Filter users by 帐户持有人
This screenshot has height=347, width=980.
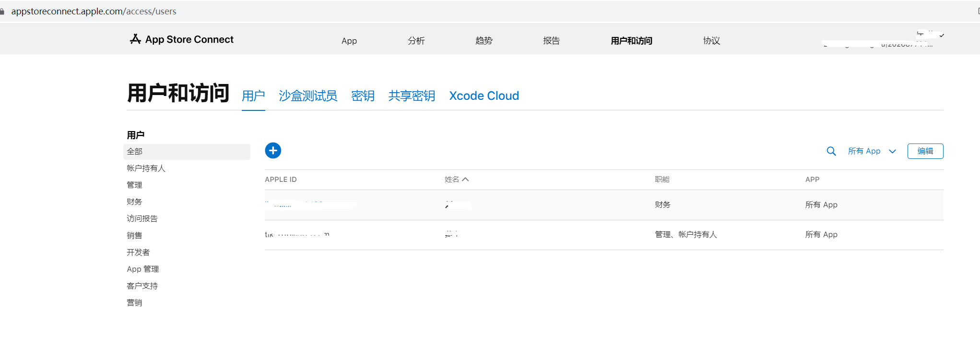tap(146, 168)
